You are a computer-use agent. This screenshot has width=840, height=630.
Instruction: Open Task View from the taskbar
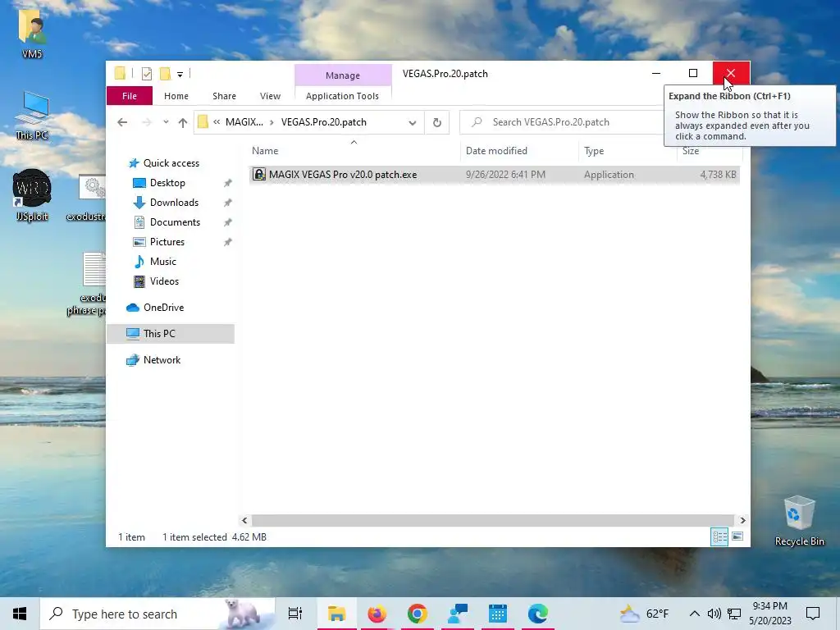295,614
